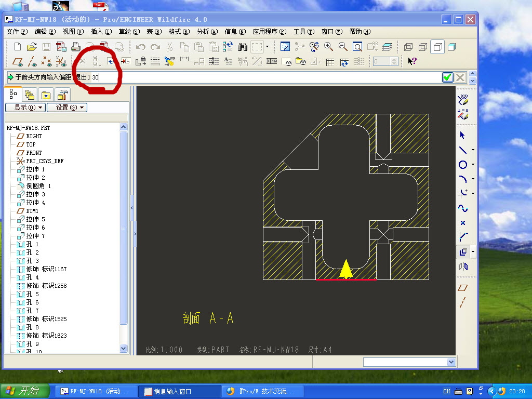The image size is (532, 399).
Task: Repaint the screen with the repaint icon
Action: click(285, 46)
